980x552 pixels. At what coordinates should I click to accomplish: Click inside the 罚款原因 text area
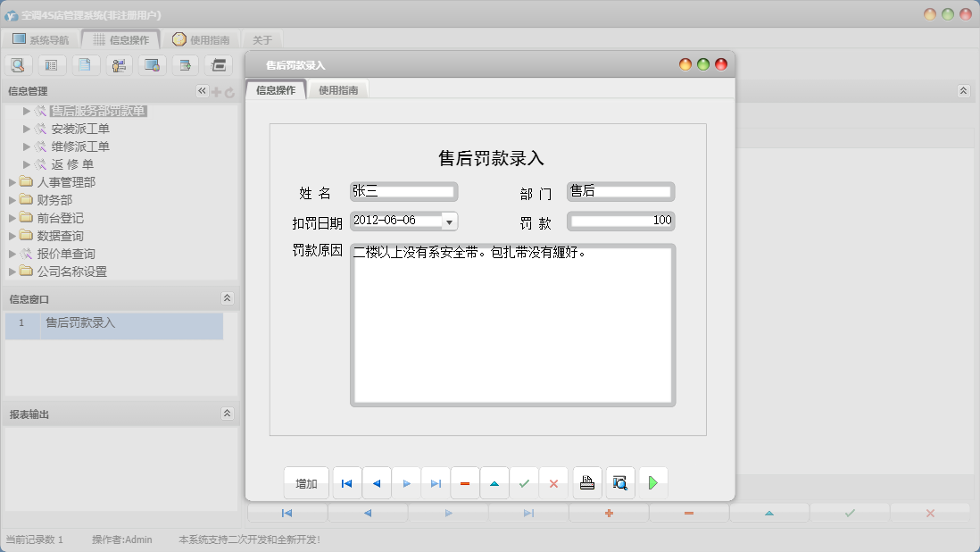(513, 322)
